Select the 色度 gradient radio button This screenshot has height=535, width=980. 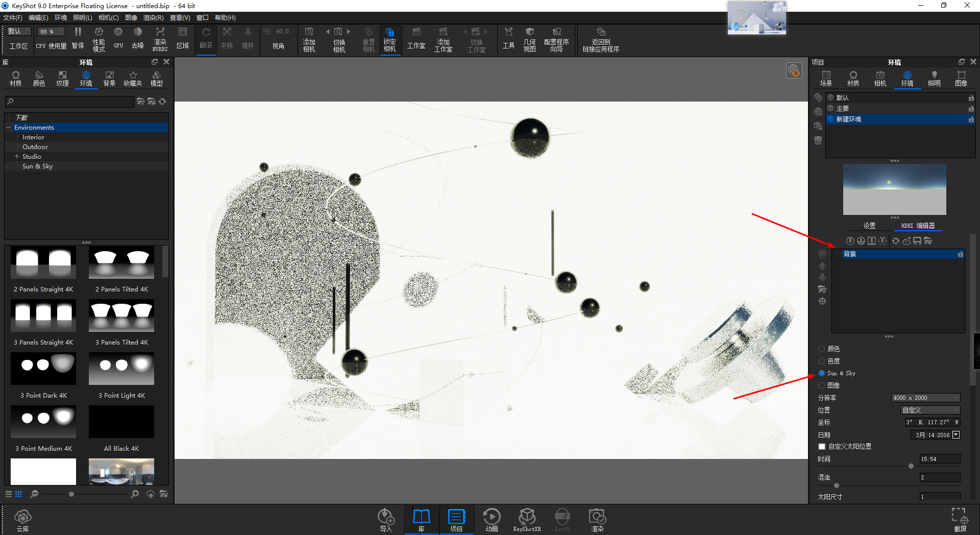[822, 361]
